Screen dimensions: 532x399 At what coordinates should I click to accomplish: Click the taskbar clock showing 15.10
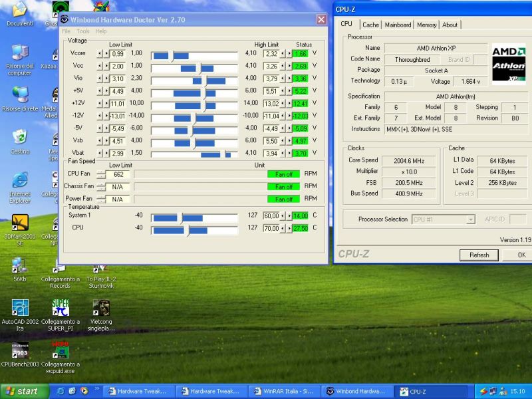pos(518,392)
